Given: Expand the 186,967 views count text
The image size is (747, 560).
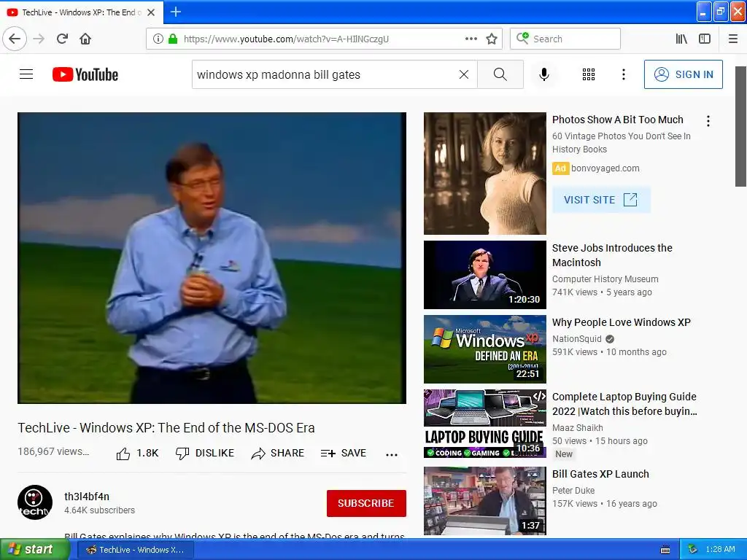Looking at the screenshot, I should [53, 451].
